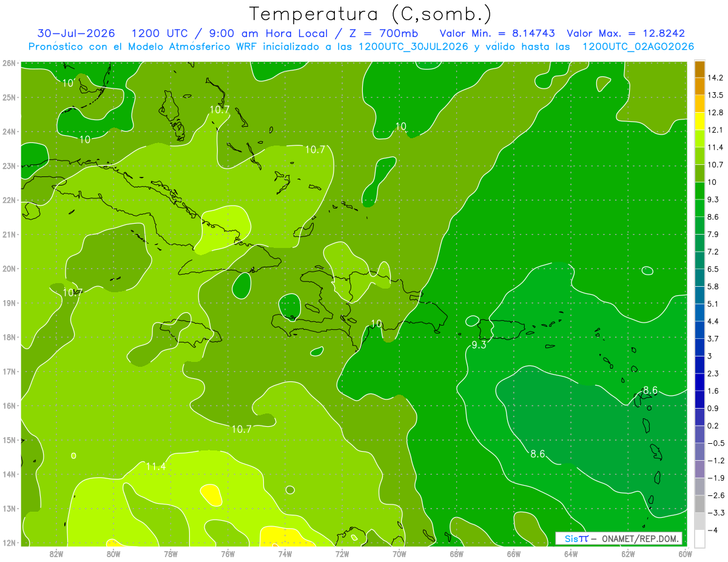Click the '78W' longitude axis label

(170, 553)
